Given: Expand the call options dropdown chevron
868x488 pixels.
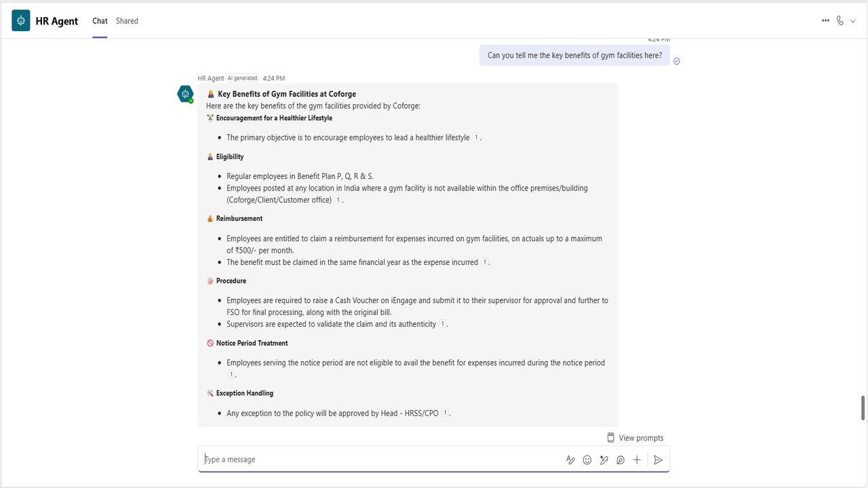Looking at the screenshot, I should click(x=853, y=21).
